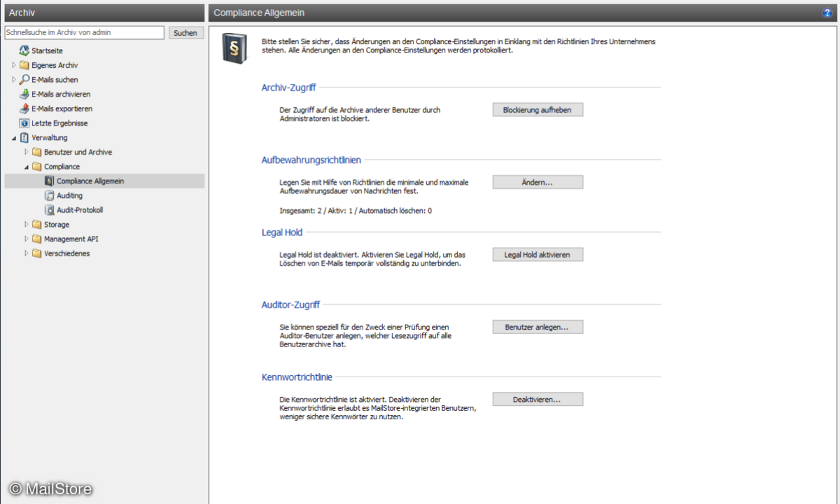
Task: Click the E-Mails exportieren icon
Action: coord(24,108)
